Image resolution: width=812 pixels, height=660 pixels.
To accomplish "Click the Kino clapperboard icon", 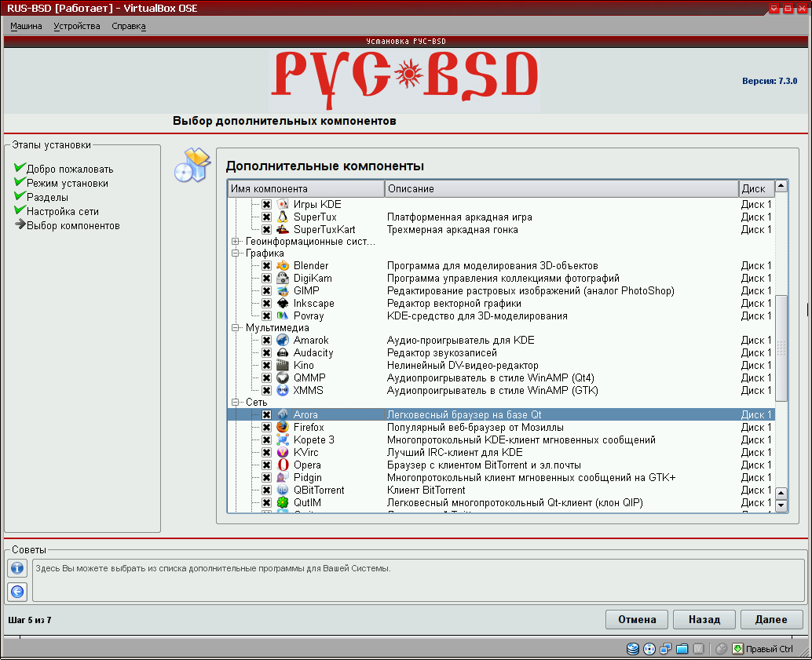I will point(282,365).
